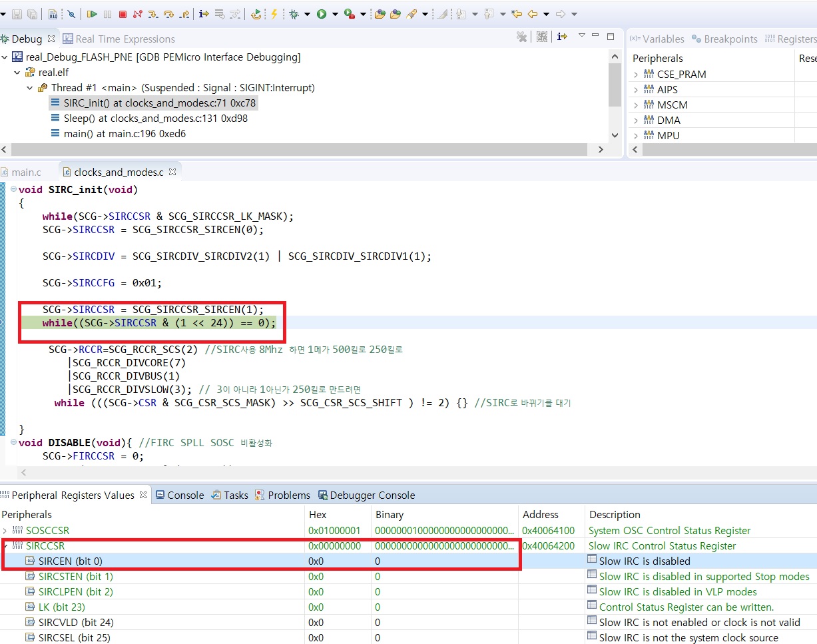817x644 pixels.
Task: Click the View Menu dropdown arrow in Debug view
Action: (x=581, y=37)
